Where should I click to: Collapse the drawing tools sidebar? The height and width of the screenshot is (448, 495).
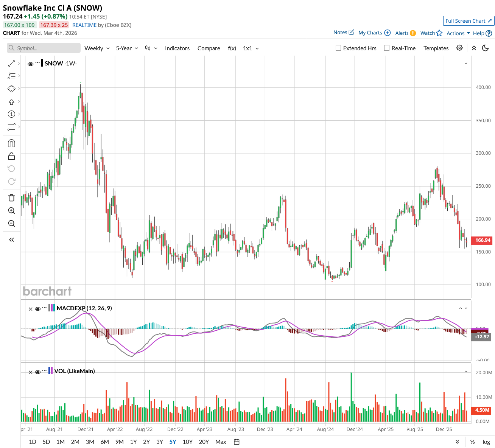click(x=11, y=240)
